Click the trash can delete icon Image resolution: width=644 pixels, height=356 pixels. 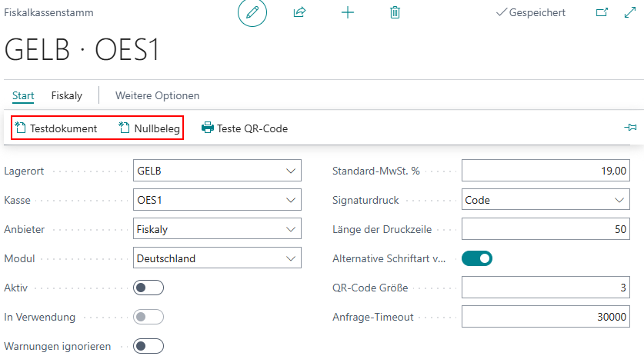coord(395,13)
